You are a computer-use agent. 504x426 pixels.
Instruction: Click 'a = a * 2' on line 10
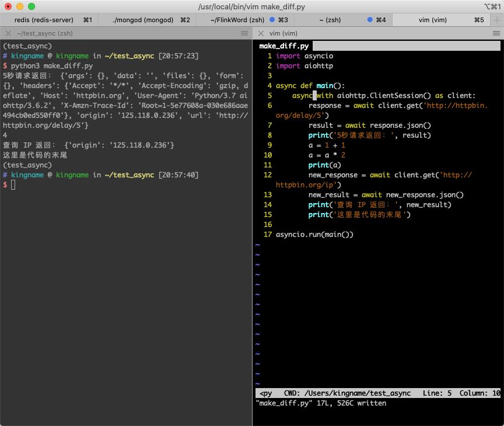(327, 155)
